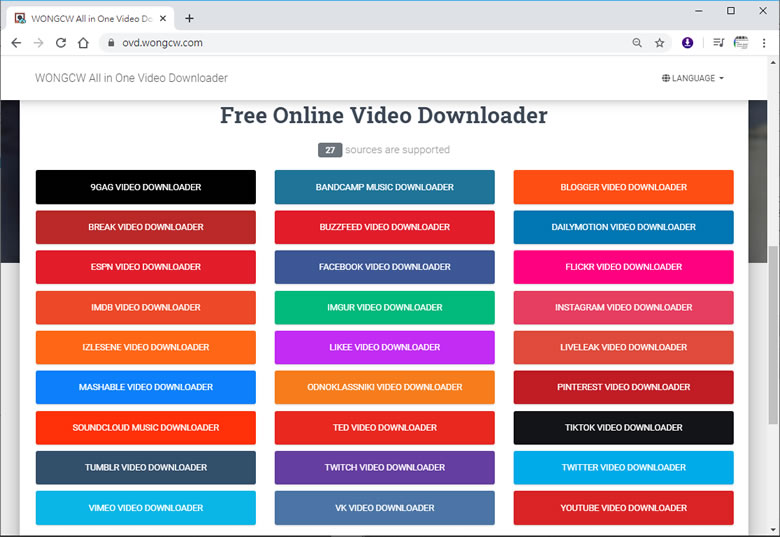Screen dimensions: 780x537
Task: Click the Free Online Video Downloader heading
Action: point(384,115)
